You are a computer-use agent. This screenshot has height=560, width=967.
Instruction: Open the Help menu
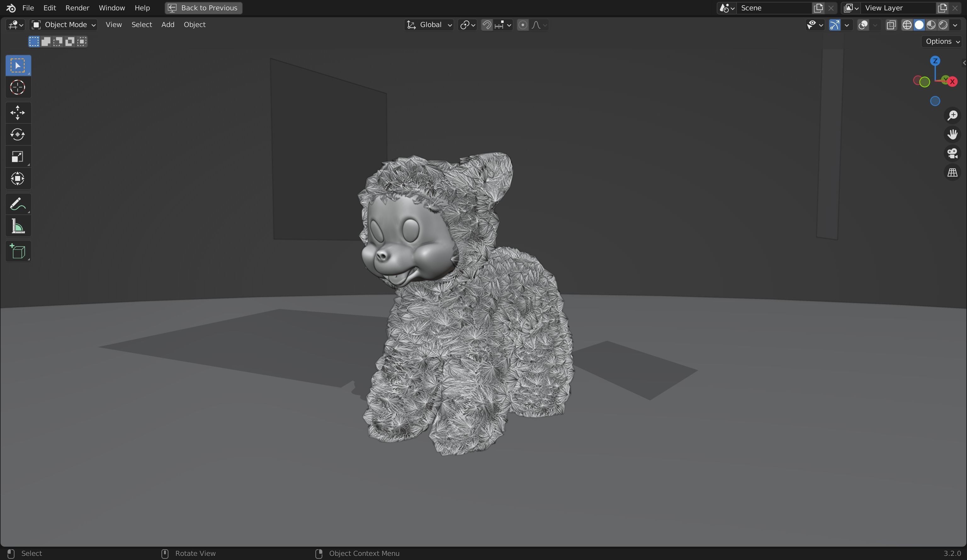coord(142,8)
